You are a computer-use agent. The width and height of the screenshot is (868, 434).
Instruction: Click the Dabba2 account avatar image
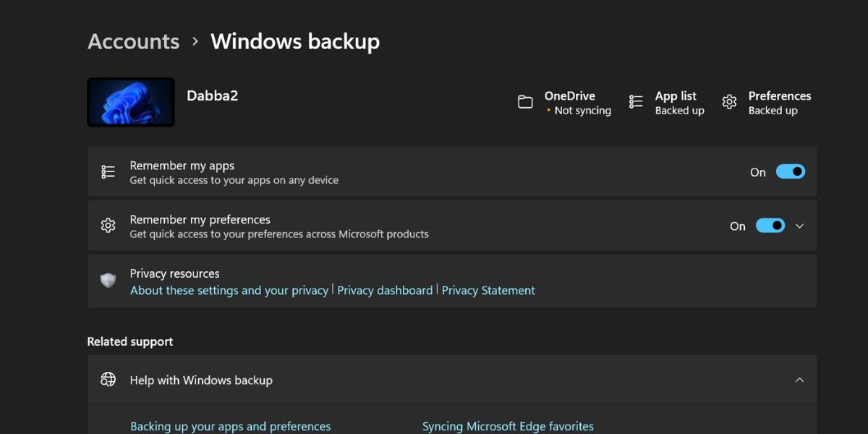[130, 101]
